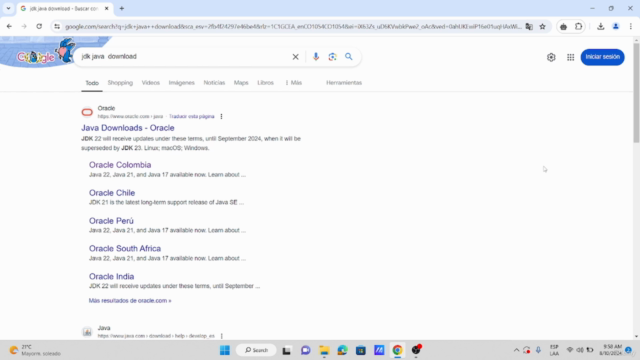Image resolution: width=640 pixels, height=360 pixels.
Task: Open the clock showing 9:58 AM
Action: click(x=611, y=350)
